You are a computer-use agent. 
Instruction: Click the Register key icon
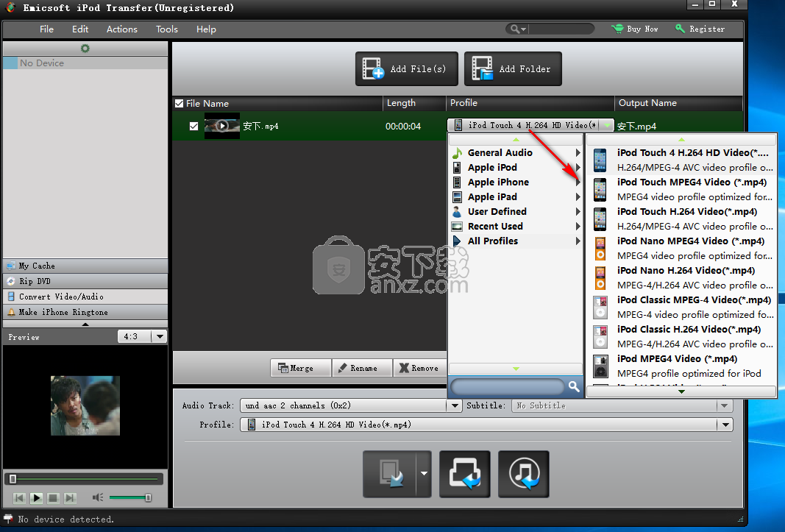(679, 29)
